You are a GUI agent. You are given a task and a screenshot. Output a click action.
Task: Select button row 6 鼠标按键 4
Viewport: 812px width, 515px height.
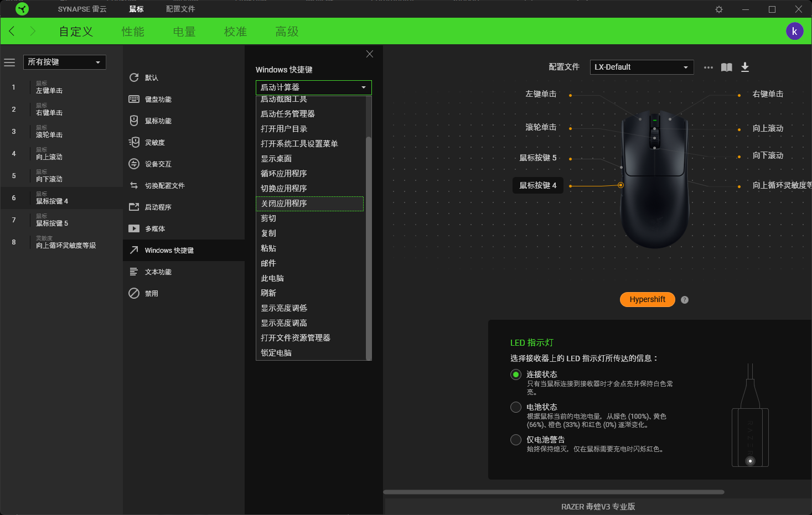click(61, 198)
